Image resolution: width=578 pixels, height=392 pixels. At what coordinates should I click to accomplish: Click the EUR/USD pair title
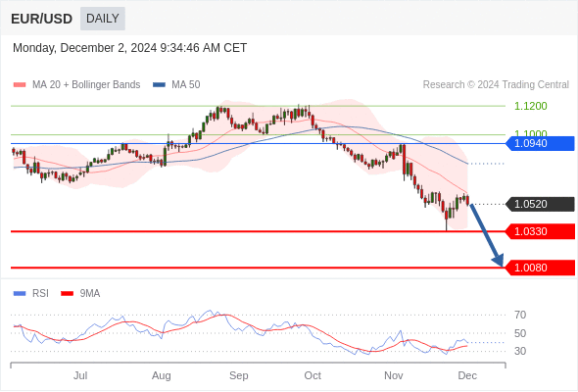click(x=42, y=19)
